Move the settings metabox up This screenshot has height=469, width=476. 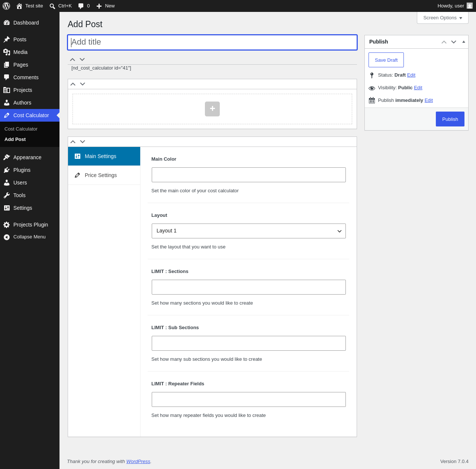(x=73, y=142)
